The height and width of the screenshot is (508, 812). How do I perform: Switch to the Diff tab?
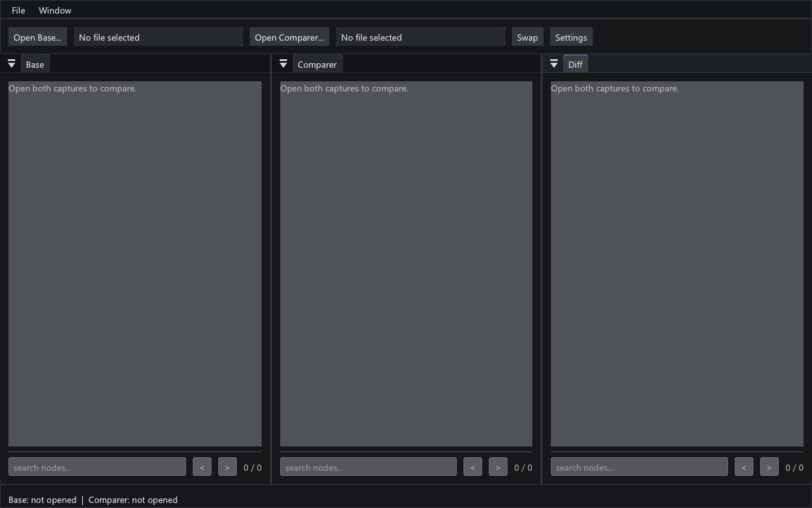coord(575,64)
